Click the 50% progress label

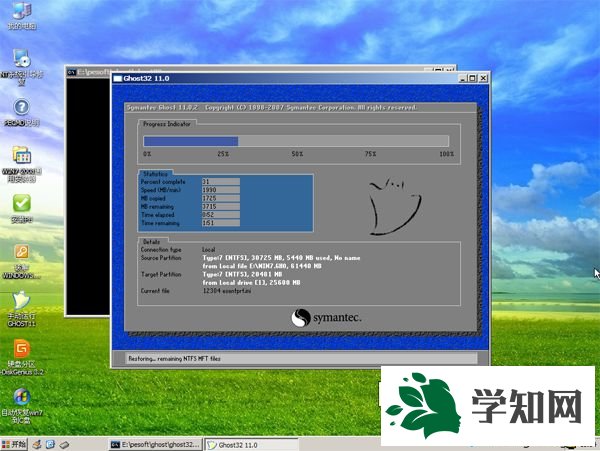point(297,154)
